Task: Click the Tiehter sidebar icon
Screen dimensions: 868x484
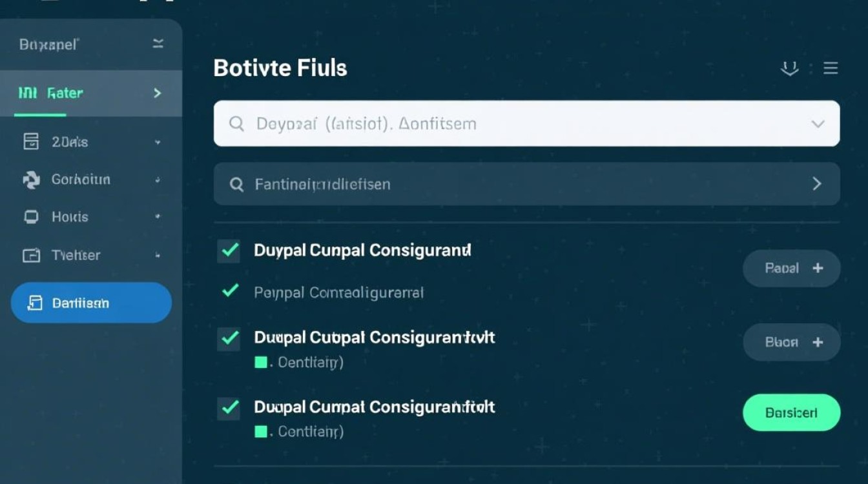Action: coord(31,256)
